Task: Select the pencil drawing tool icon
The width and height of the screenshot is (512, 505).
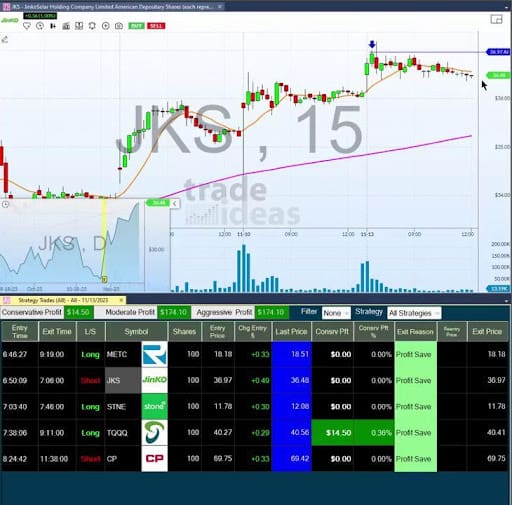Action: click(x=5, y=40)
